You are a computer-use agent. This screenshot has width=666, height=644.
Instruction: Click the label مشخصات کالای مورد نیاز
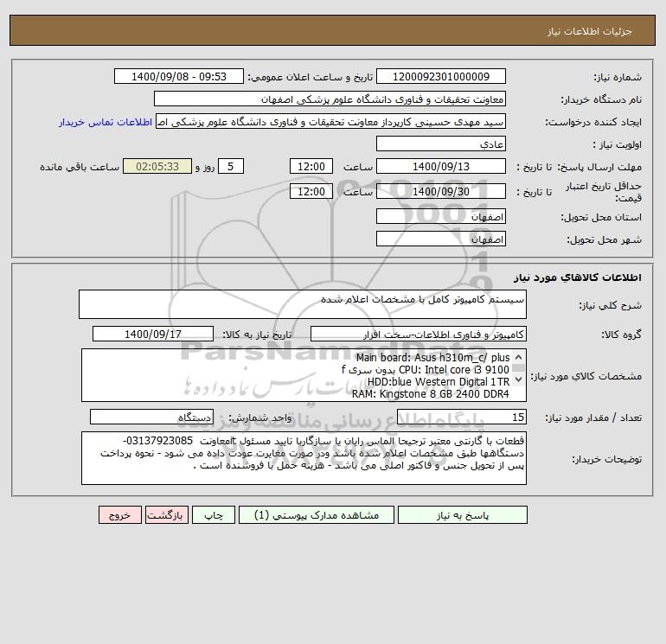pyautogui.click(x=586, y=376)
